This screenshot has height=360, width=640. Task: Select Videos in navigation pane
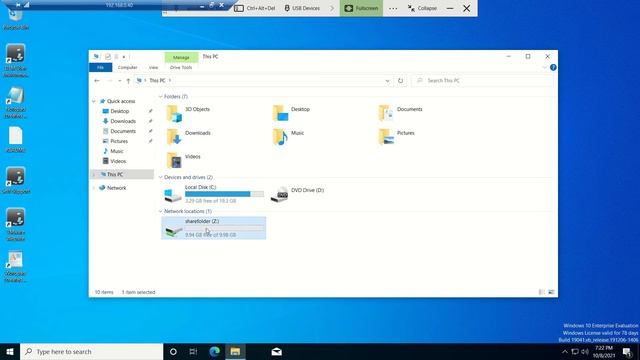pos(118,161)
